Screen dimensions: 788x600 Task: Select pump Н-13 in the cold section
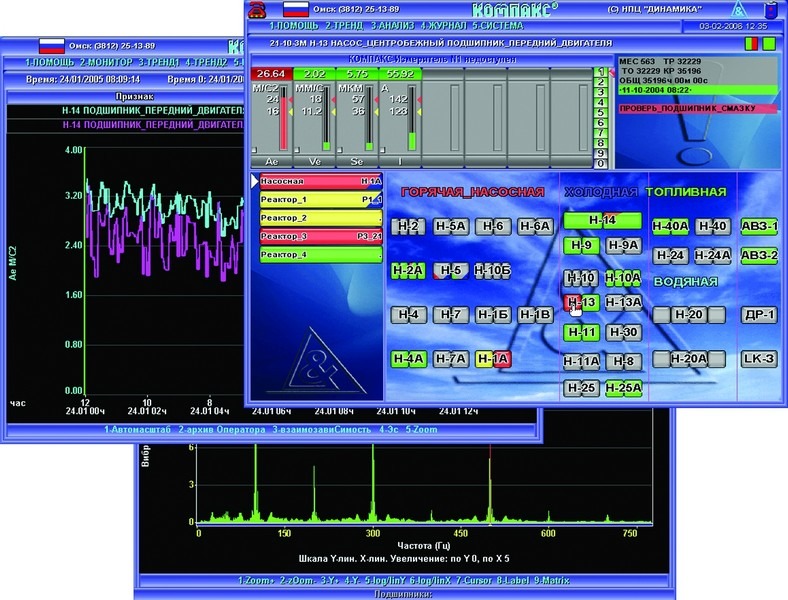pos(581,303)
